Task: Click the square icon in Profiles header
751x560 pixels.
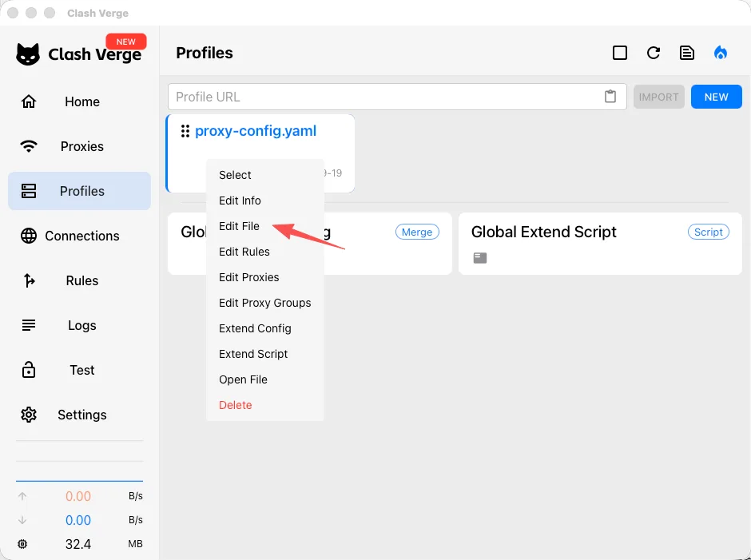Action: (620, 53)
